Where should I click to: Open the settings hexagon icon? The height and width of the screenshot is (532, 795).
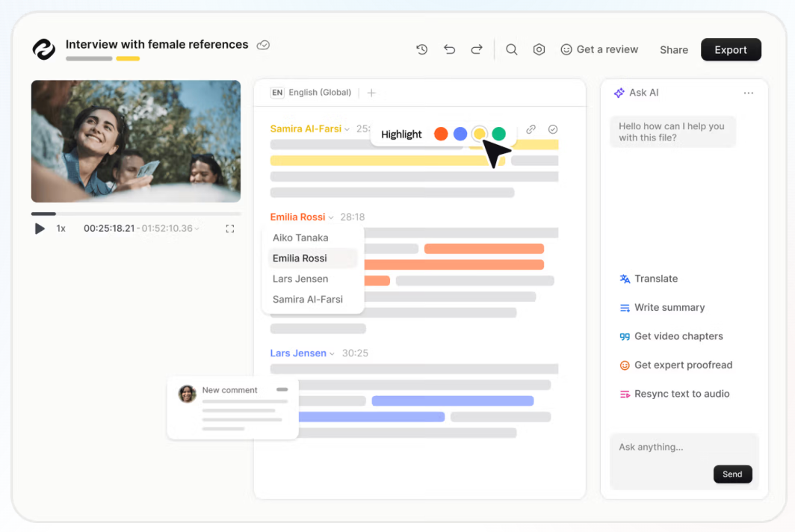(x=539, y=49)
